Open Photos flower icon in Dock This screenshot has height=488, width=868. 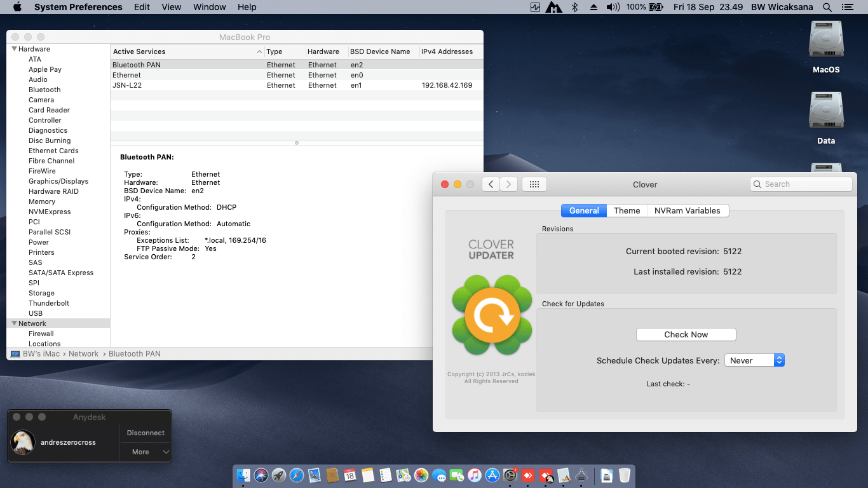tap(421, 475)
